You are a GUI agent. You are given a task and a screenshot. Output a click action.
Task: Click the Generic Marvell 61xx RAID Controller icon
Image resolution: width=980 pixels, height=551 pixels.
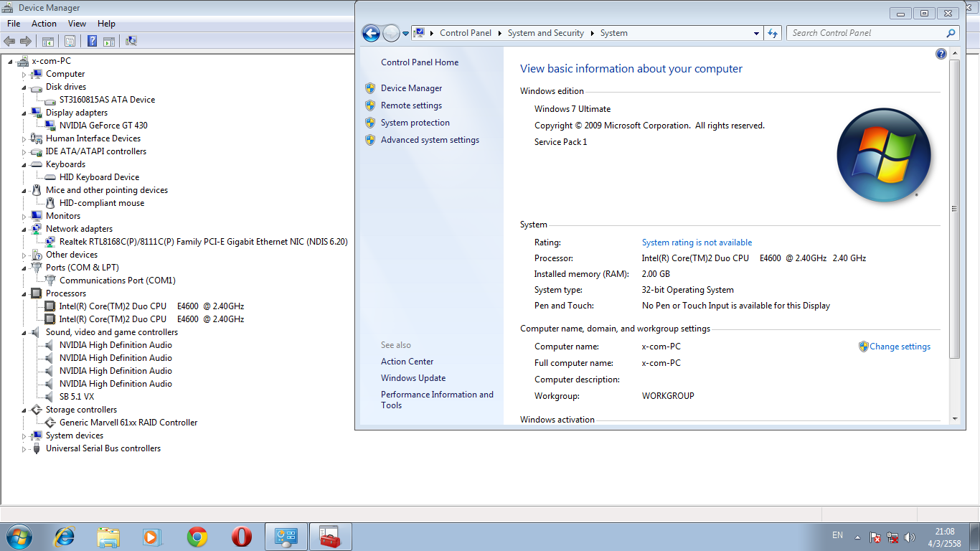click(x=50, y=423)
